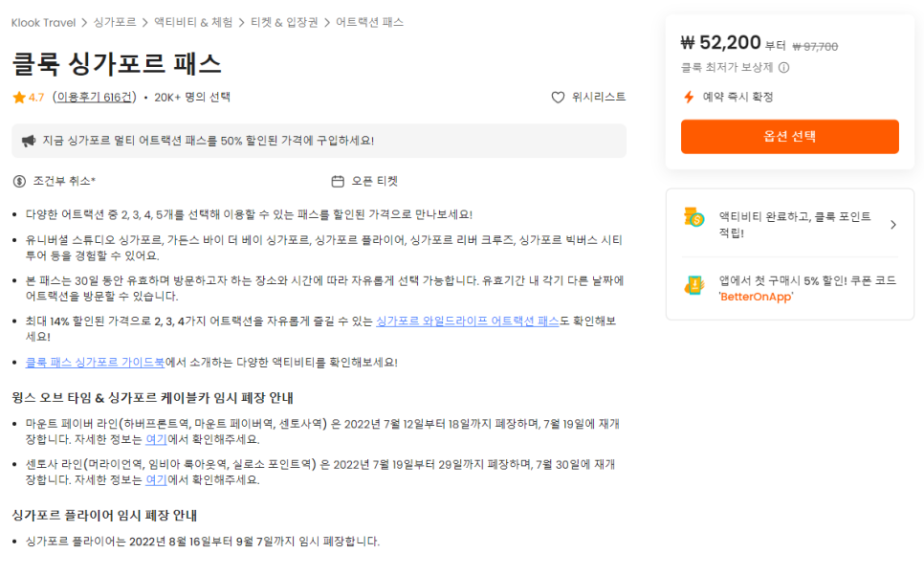Go to 싱가포르 breadcrumb
Screen dimensions: 924x576
[115, 22]
